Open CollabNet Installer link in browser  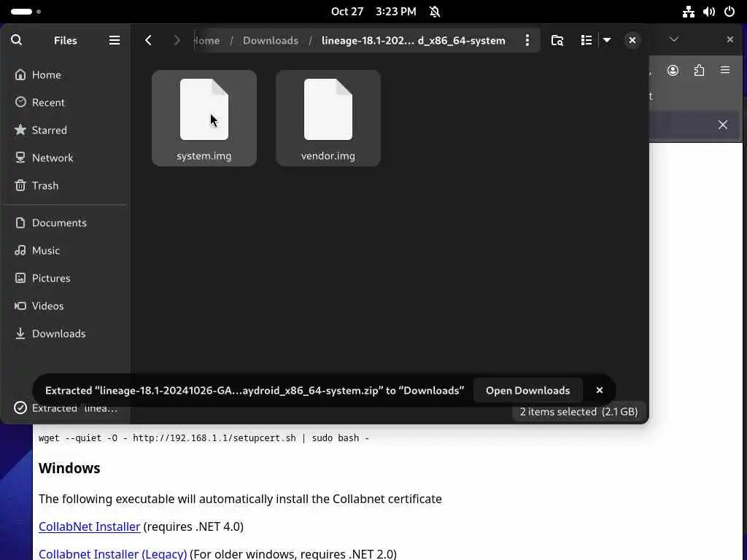tap(89, 526)
